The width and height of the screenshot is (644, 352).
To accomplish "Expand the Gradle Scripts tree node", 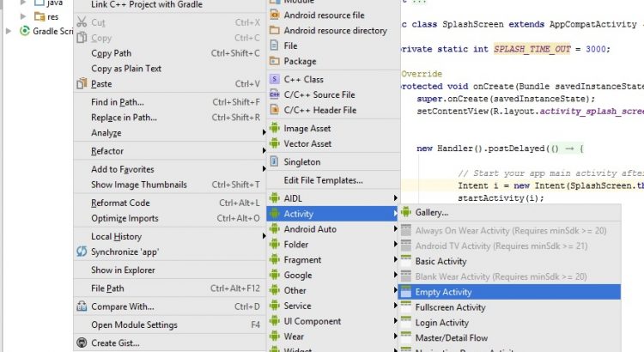I will (9, 31).
